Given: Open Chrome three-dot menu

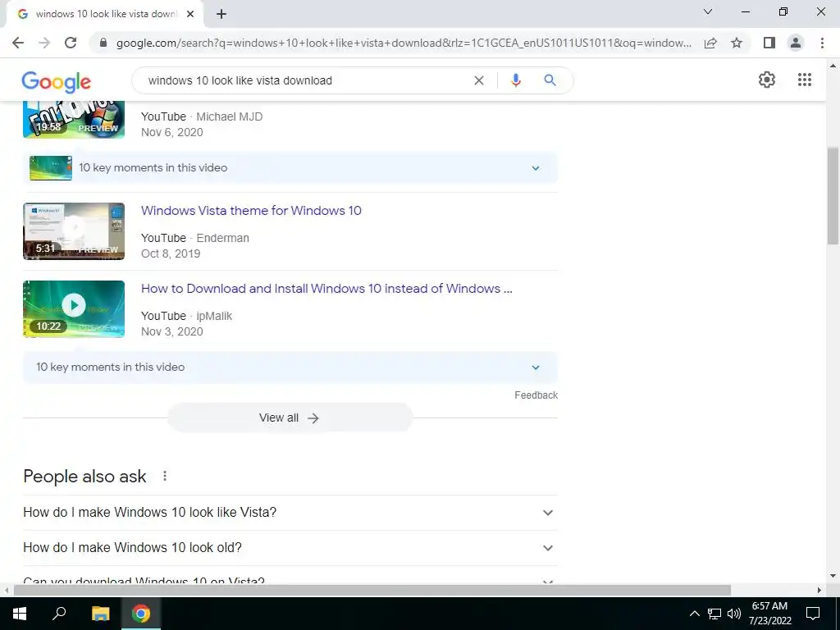Looking at the screenshot, I should pos(822,43).
